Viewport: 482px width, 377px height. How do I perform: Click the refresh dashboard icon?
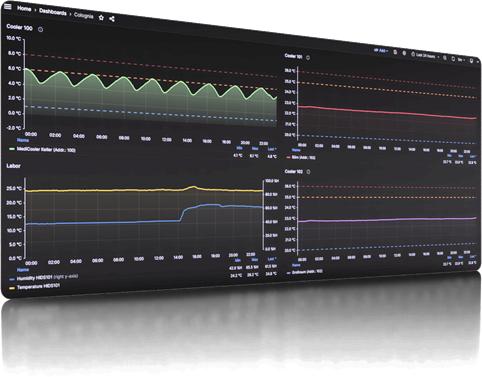453,59
